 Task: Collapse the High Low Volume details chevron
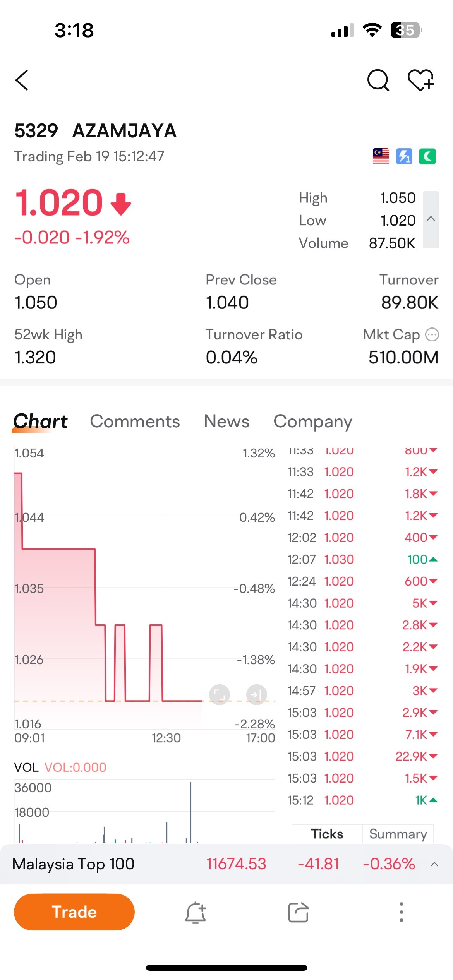(x=431, y=219)
